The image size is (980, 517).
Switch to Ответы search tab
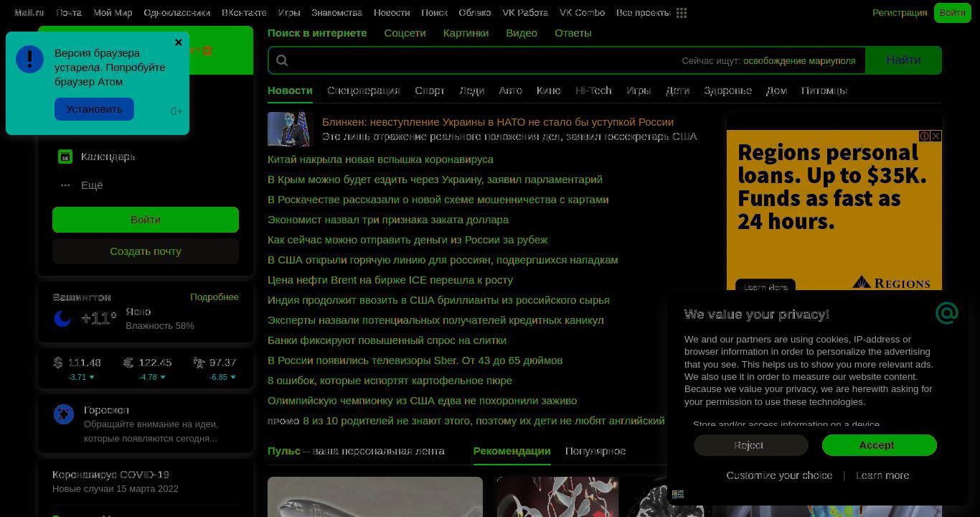[x=573, y=33]
